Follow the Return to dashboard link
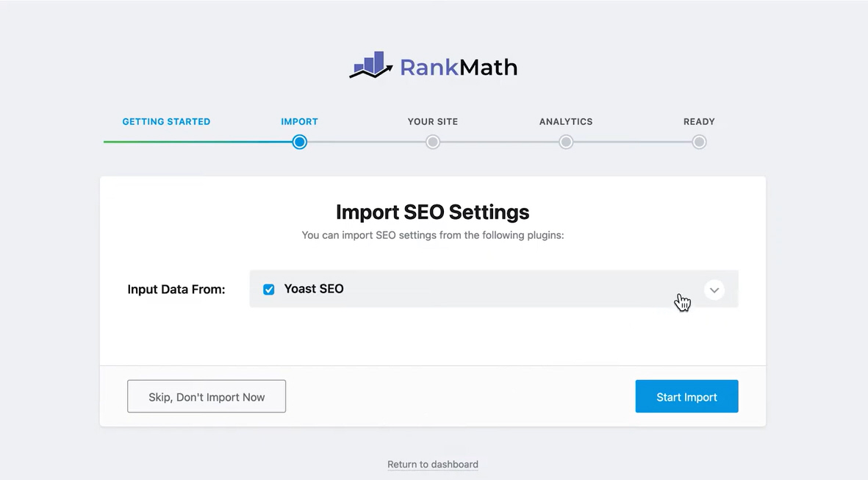Screen dimensions: 868x480 (x=433, y=465)
